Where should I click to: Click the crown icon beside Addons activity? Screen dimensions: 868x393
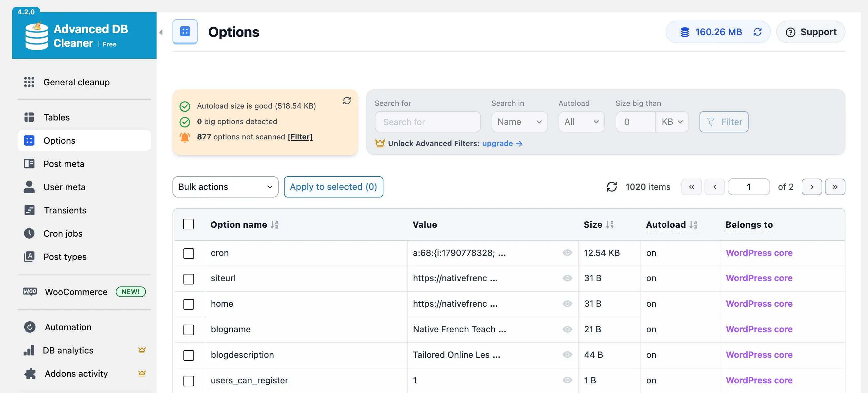click(142, 373)
